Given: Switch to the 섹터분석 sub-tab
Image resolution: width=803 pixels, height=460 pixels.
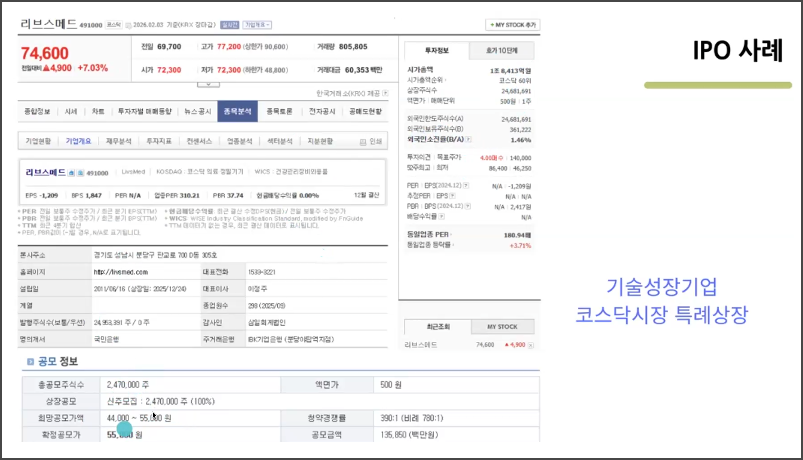Looking at the screenshot, I should click(280, 141).
